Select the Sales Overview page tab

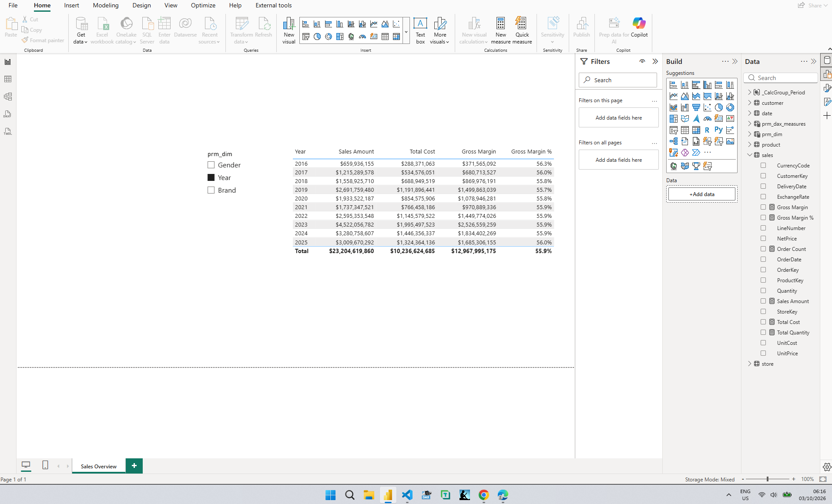pyautogui.click(x=99, y=466)
